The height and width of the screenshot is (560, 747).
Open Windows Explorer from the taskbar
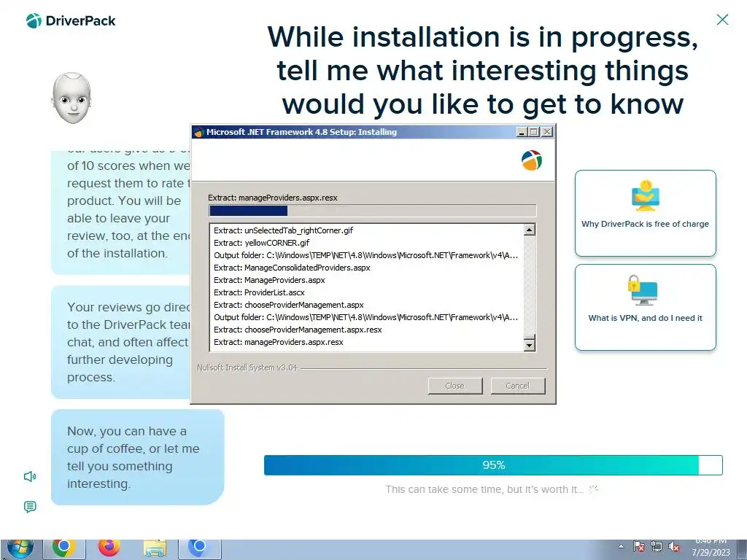155,549
